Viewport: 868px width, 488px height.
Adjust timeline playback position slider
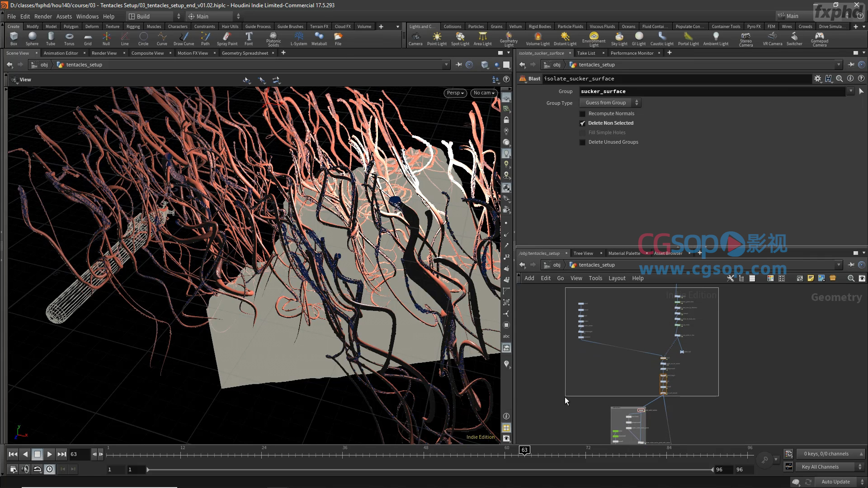pos(524,449)
